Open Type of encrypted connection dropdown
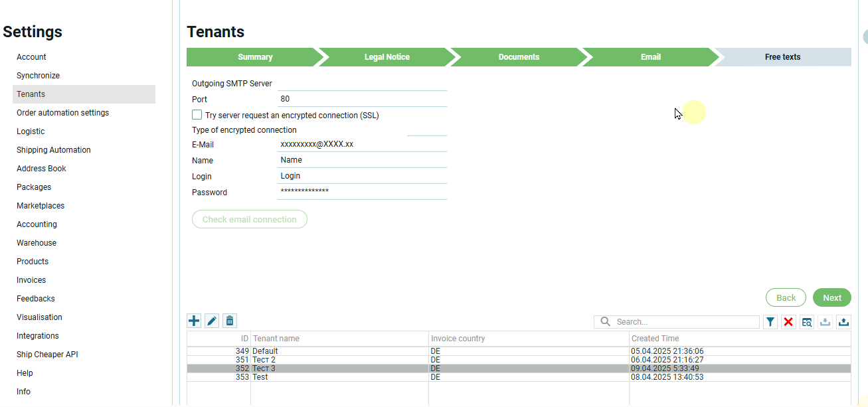The image size is (868, 407). (x=426, y=130)
